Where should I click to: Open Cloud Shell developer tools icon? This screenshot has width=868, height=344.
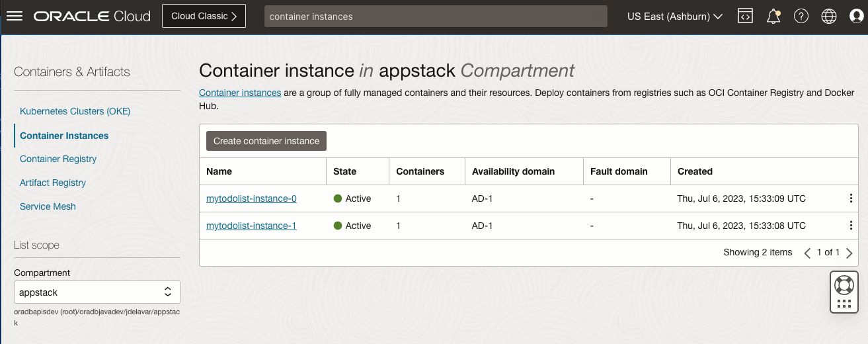point(745,17)
